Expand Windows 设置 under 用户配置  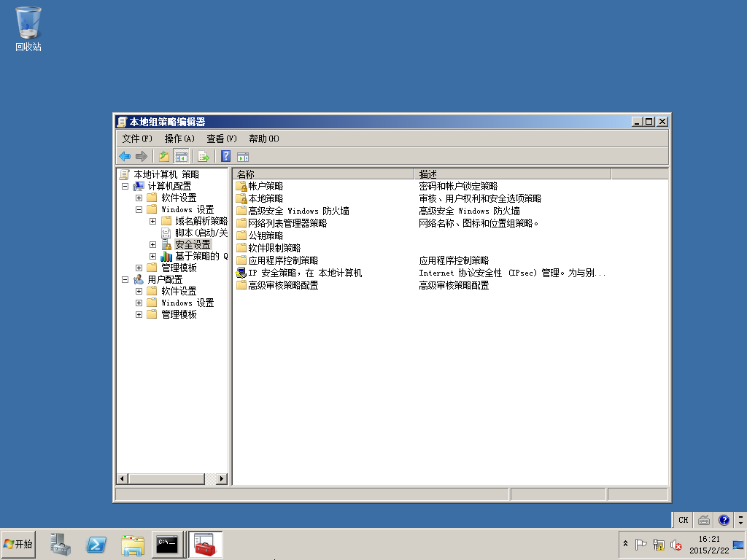[x=139, y=303]
